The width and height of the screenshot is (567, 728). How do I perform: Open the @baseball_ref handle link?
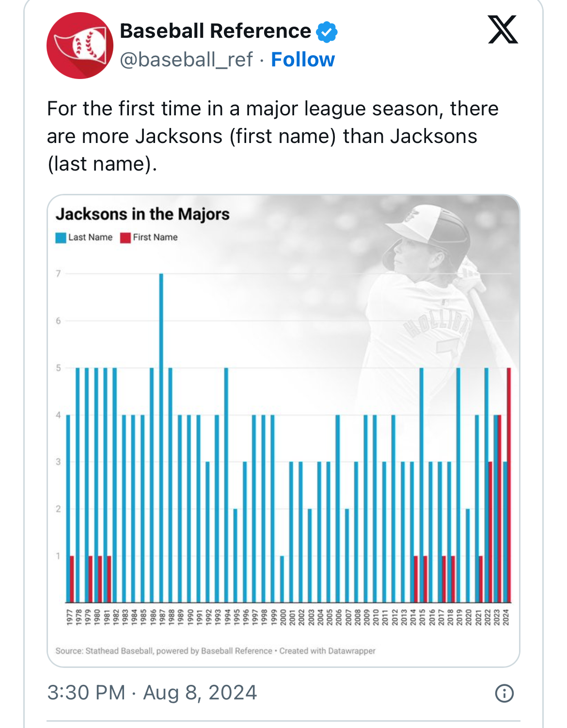pos(186,60)
